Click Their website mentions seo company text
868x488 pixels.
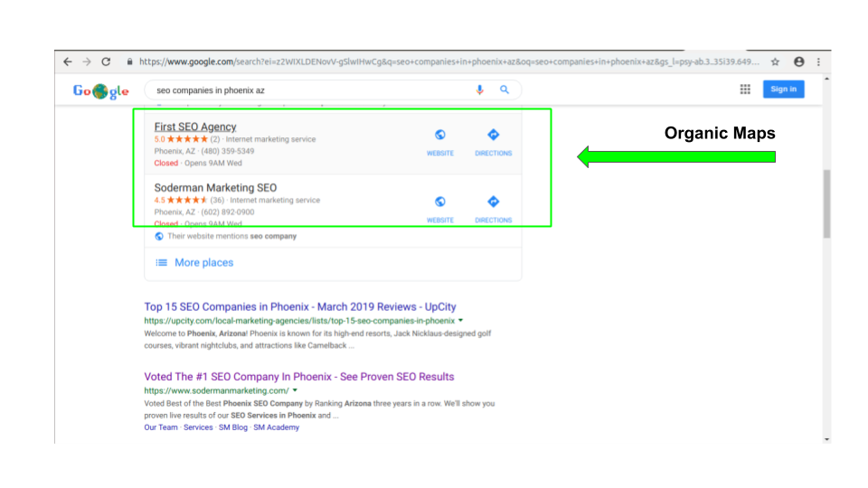(232, 236)
